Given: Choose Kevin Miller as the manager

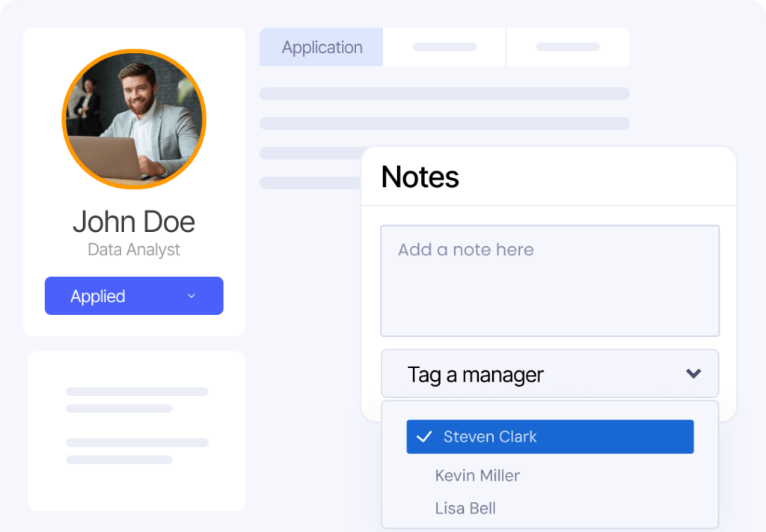Looking at the screenshot, I should [477, 475].
